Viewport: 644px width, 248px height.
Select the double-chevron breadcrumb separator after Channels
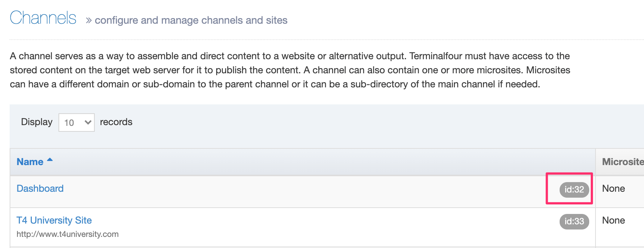pos(88,20)
